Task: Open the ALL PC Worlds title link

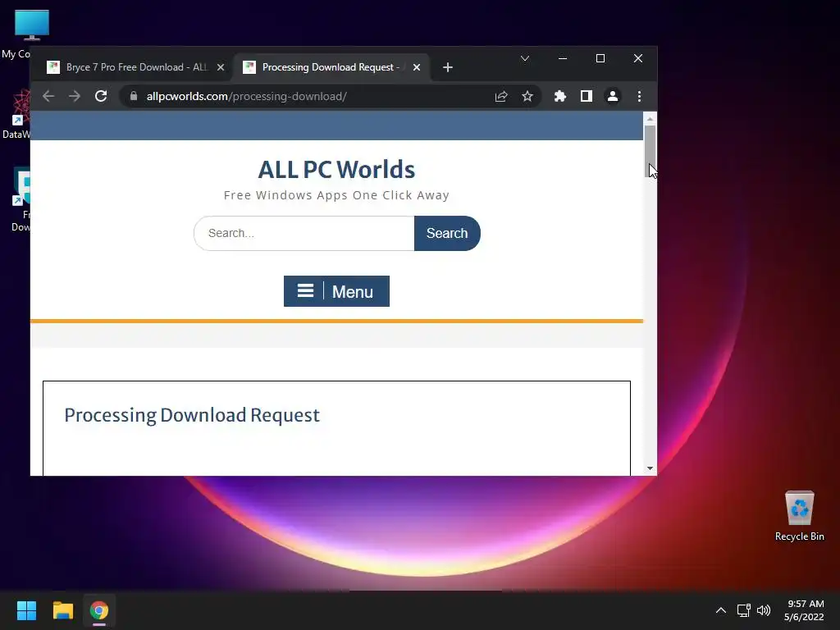Action: 336,169
